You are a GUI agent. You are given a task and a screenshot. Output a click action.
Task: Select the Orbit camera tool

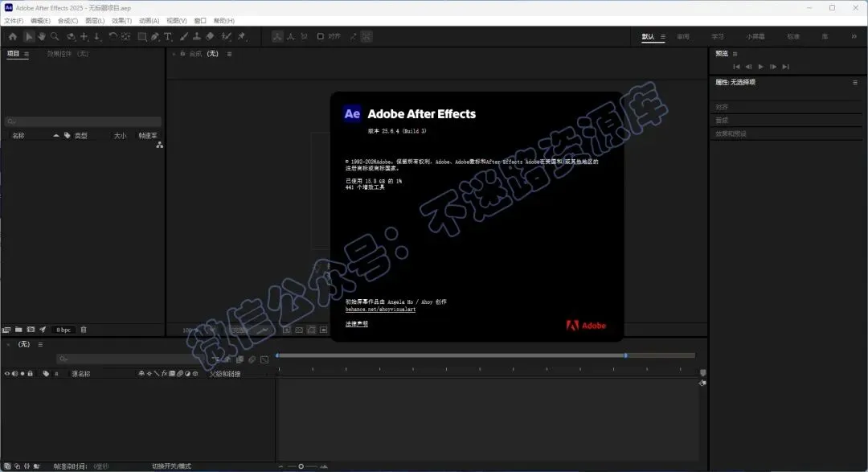[x=71, y=36]
